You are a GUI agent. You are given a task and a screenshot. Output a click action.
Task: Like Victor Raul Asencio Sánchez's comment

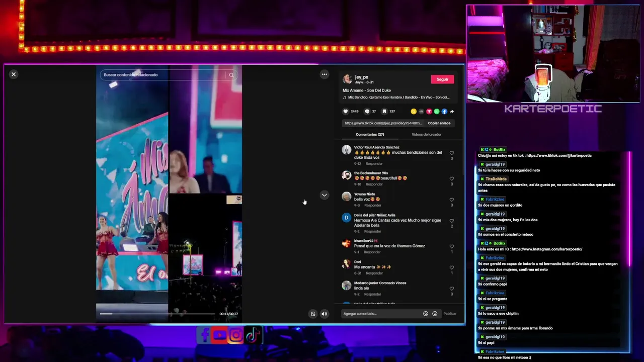(451, 153)
